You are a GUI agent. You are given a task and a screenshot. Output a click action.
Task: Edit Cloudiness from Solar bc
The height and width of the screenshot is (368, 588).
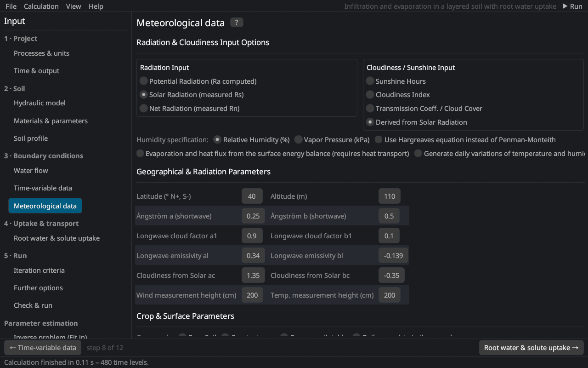(392, 275)
